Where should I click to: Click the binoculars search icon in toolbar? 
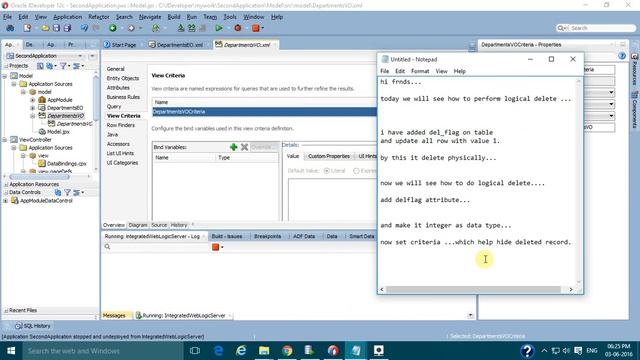pyautogui.click(x=10, y=28)
